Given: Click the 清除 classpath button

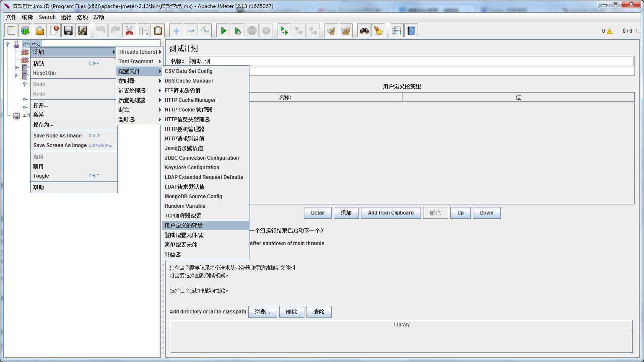Looking at the screenshot, I should pos(319,312).
